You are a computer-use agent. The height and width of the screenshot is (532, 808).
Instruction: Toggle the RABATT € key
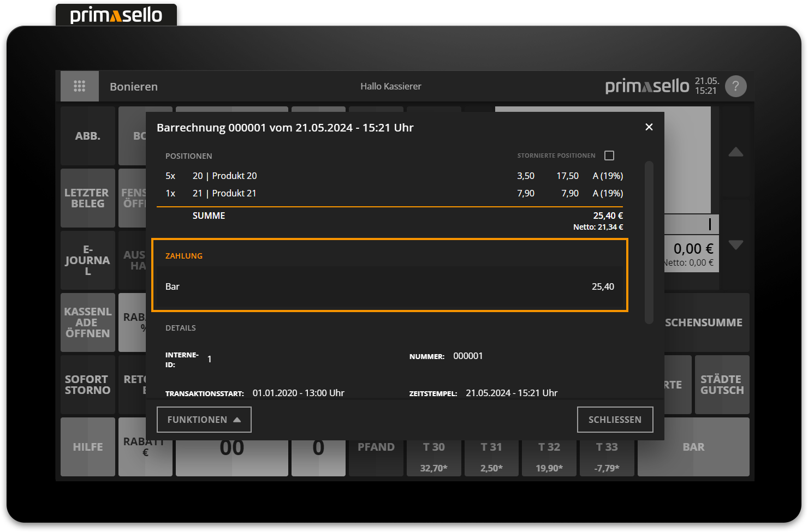coord(145,446)
